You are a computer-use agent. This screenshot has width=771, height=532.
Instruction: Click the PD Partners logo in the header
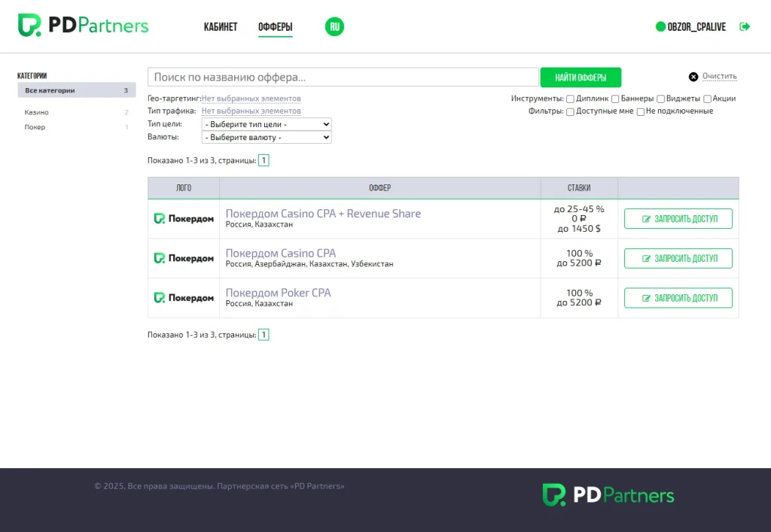[83, 26]
